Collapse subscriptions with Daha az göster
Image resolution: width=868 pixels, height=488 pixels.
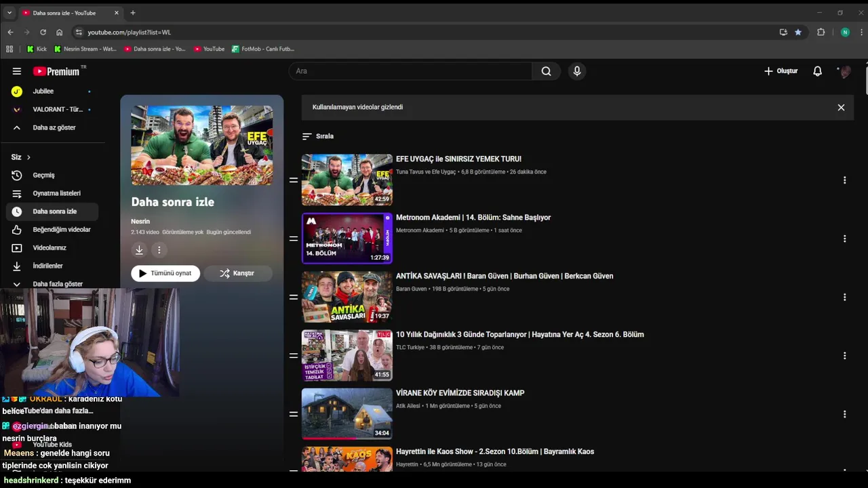click(52, 127)
